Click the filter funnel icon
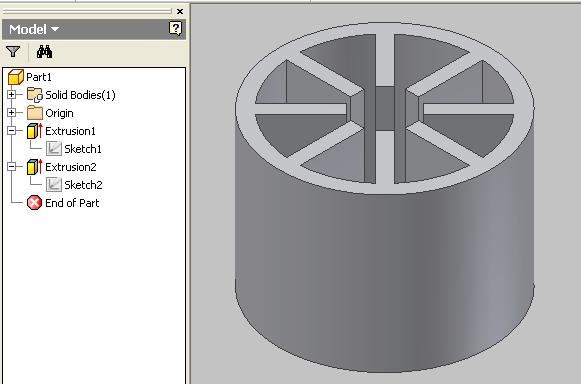Image resolution: width=581 pixels, height=384 pixels. click(x=13, y=52)
